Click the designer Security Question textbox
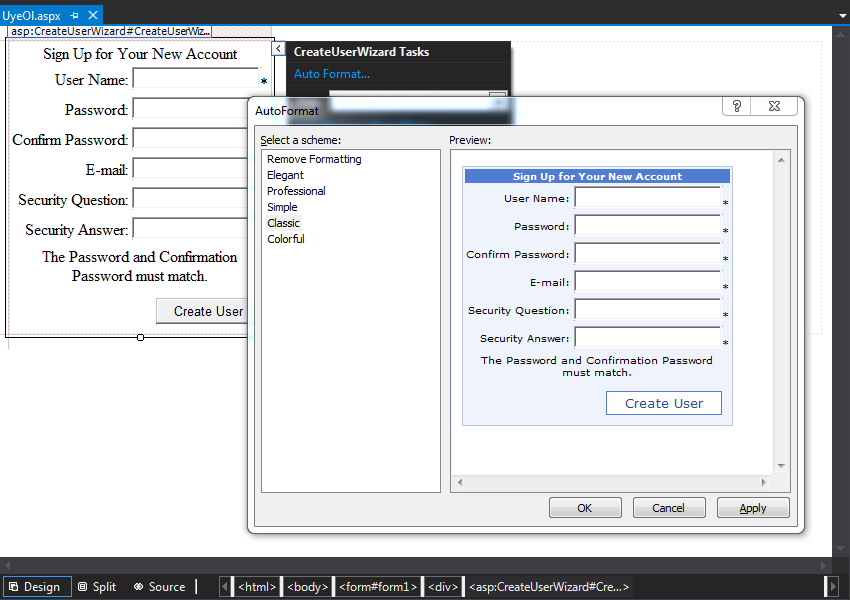Viewport: 850px width, 600px height. coord(190,198)
